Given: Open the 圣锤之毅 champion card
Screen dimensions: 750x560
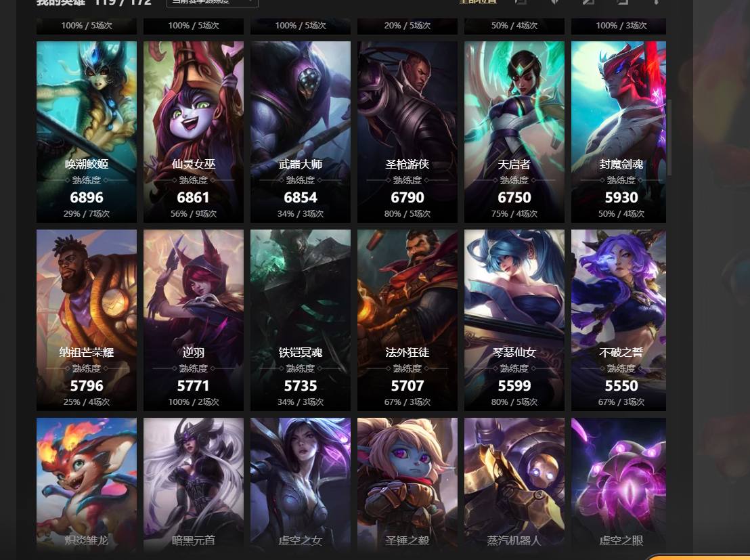Looking at the screenshot, I should (407, 484).
